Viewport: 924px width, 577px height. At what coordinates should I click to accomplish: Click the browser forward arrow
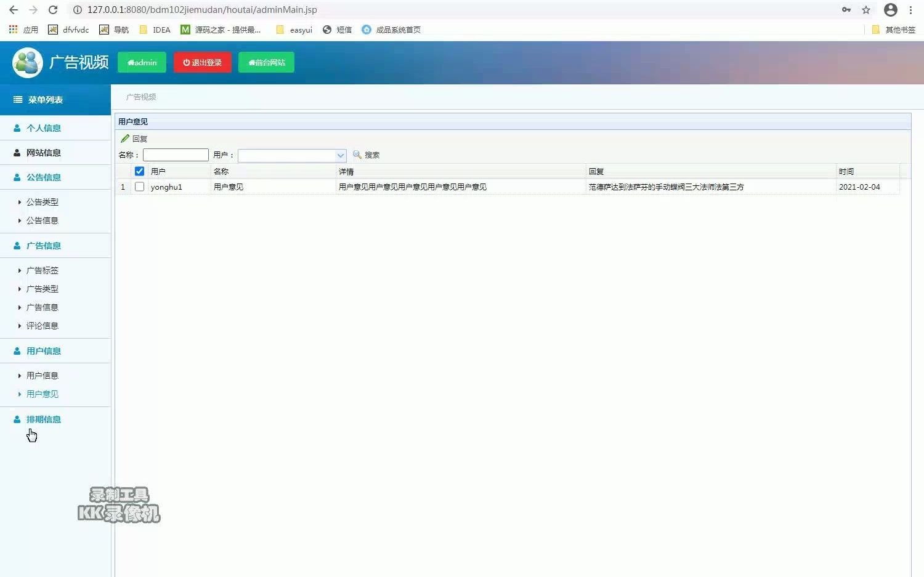point(33,10)
